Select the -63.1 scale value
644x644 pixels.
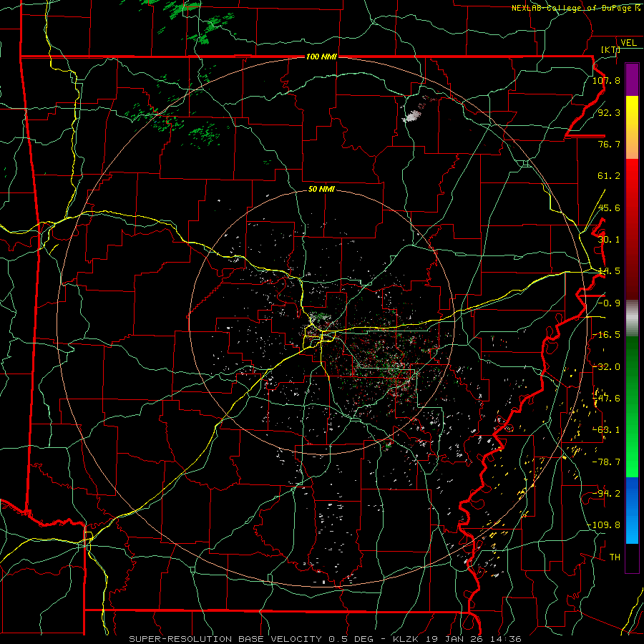tap(606, 430)
